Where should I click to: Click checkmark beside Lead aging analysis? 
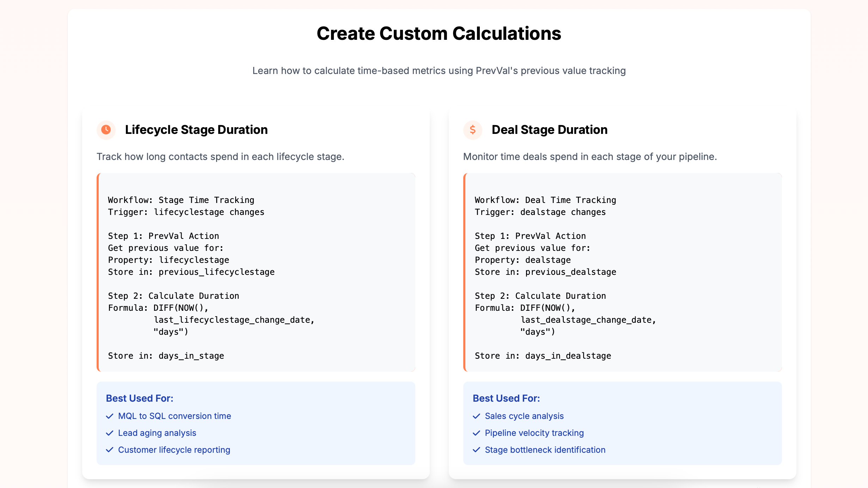[x=110, y=433]
